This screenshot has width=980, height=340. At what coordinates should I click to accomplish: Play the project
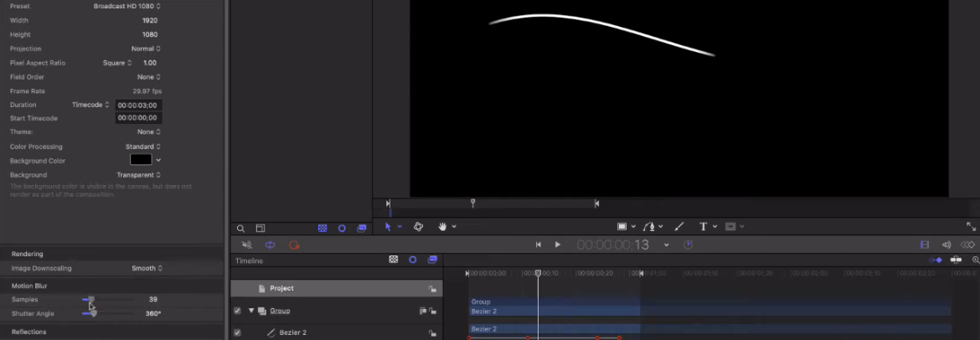tap(558, 245)
